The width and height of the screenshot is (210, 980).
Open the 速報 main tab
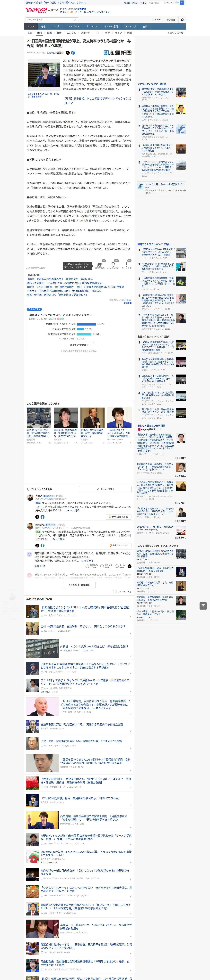pyautogui.click(x=43, y=27)
